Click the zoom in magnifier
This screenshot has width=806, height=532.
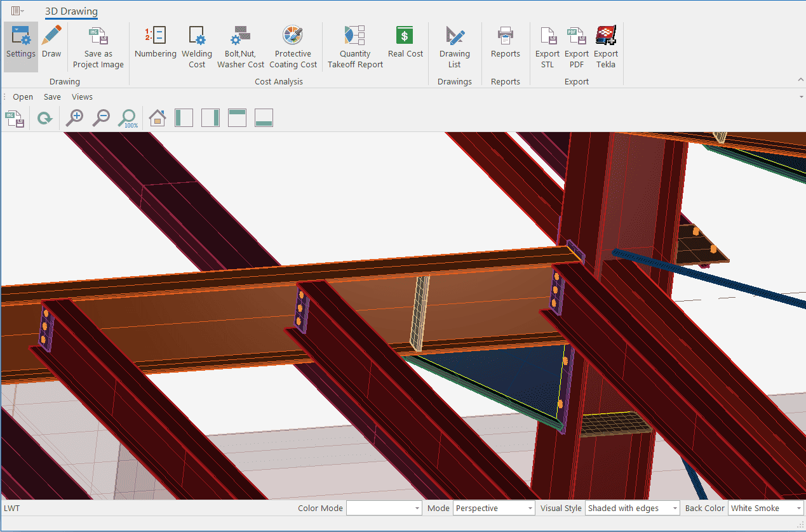[x=75, y=118]
